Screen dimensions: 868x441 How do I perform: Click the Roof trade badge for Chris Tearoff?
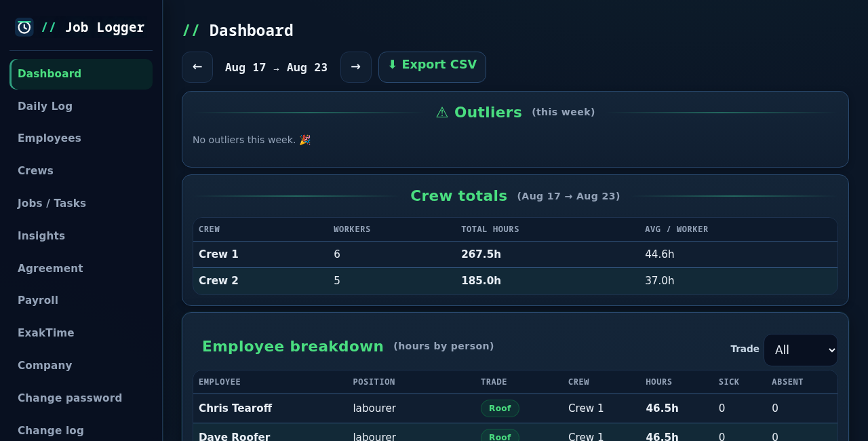coord(500,408)
